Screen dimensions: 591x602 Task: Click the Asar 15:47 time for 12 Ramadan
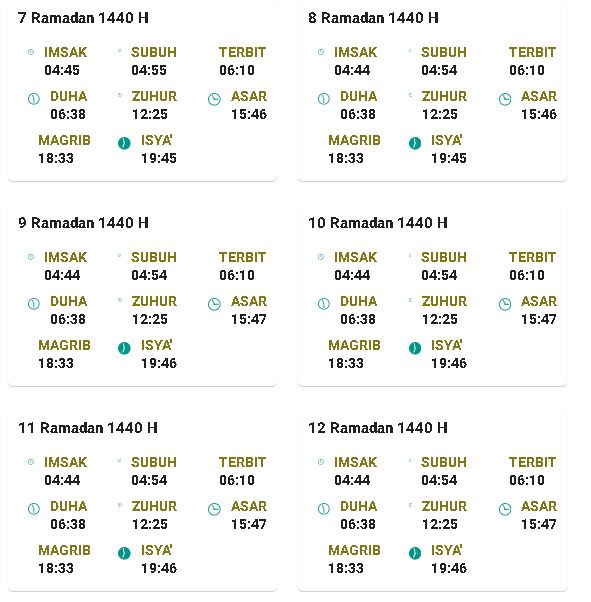[x=538, y=524]
